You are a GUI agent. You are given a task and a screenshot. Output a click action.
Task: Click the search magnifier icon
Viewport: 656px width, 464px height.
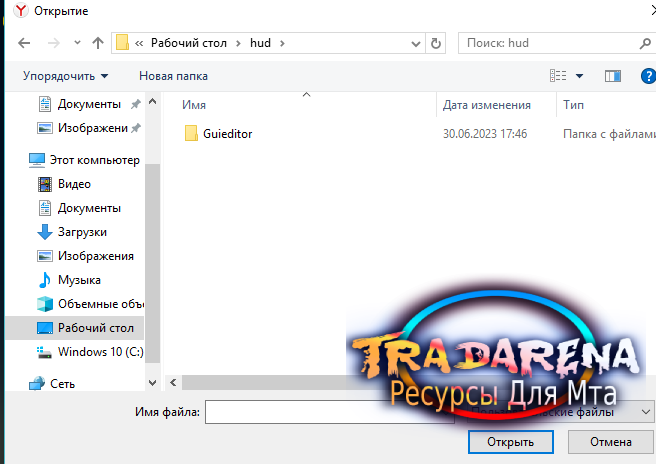645,43
